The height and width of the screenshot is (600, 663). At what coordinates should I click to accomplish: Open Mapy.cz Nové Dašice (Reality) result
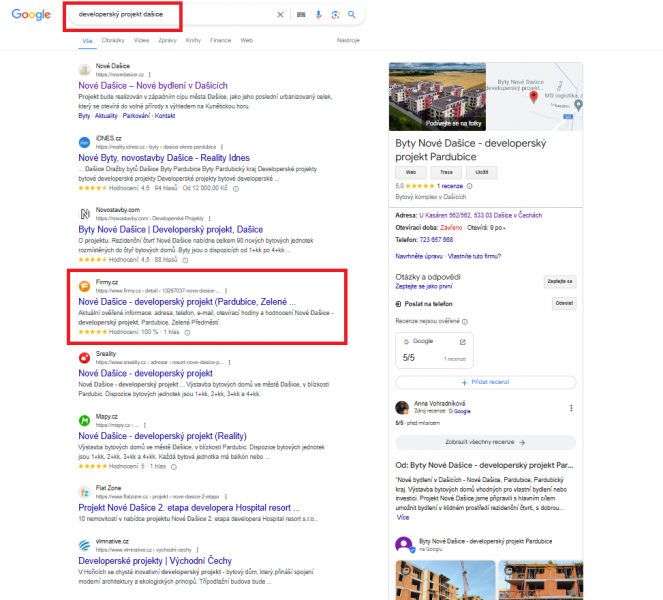[162, 436]
